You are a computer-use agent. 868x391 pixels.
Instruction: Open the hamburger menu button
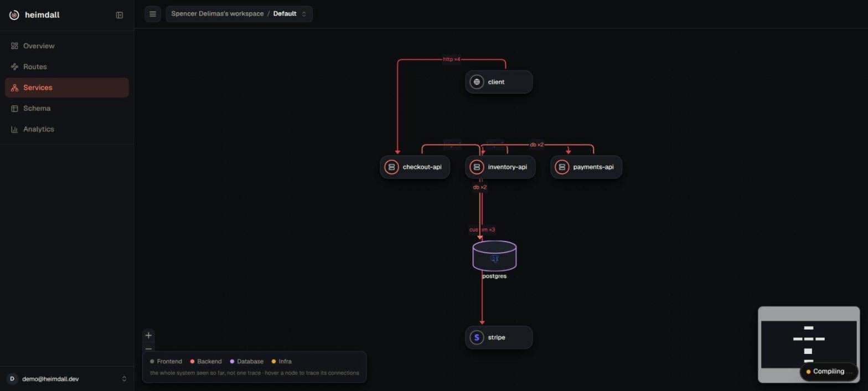[x=153, y=14]
